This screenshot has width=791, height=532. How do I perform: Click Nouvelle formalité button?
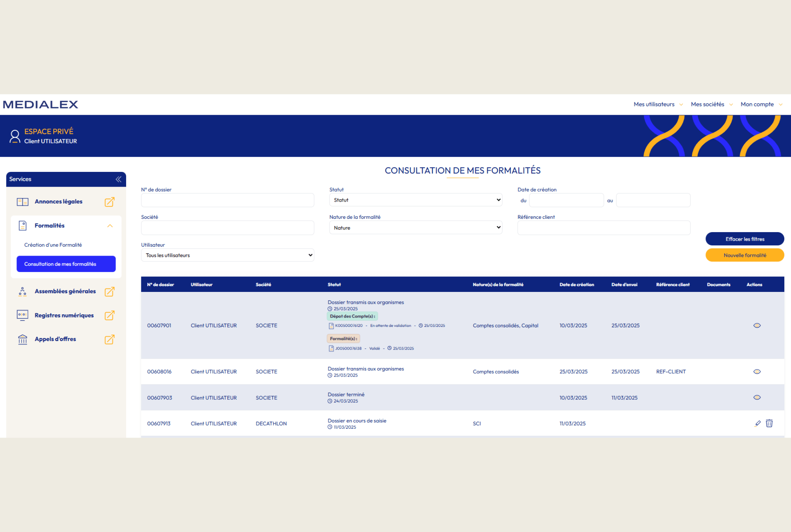745,255
